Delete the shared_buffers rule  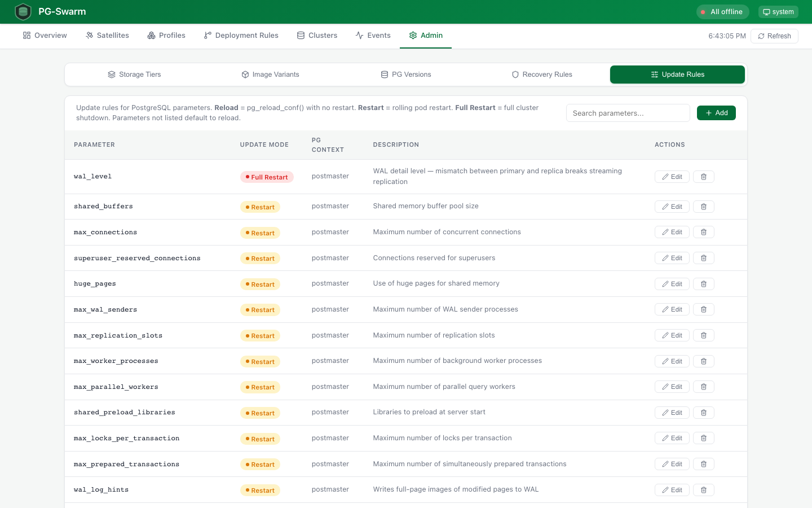point(703,207)
